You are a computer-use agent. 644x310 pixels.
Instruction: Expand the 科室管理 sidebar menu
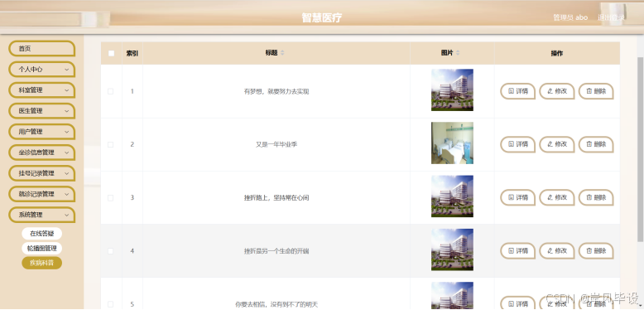(x=42, y=90)
